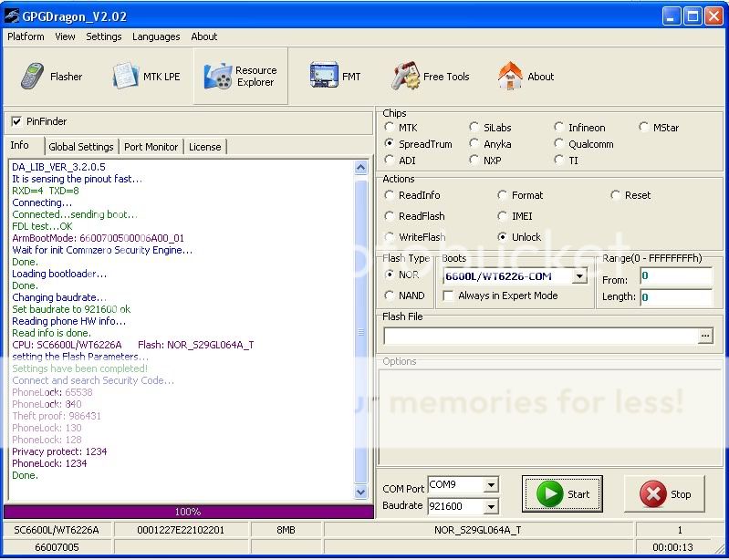Launch the FMT tool

pyautogui.click(x=335, y=77)
